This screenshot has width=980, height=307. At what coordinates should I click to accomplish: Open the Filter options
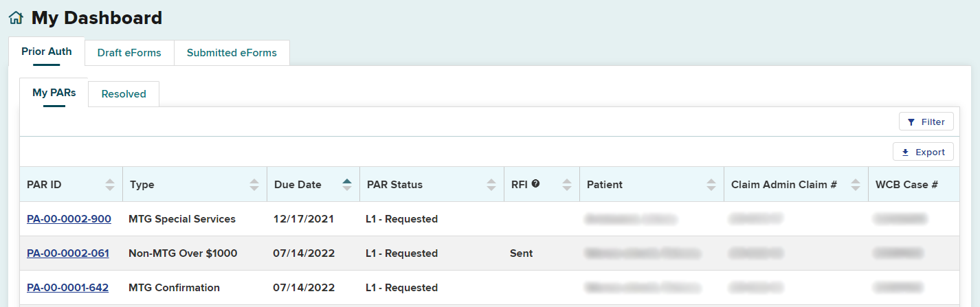tap(926, 122)
